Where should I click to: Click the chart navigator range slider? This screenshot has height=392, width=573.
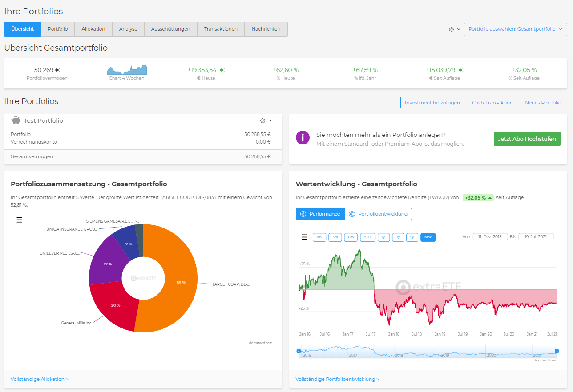click(428, 351)
